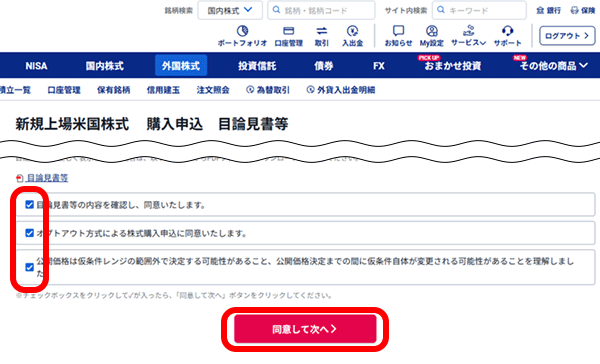The image size is (600, 364).
Task: Uncheck オプトアウト方式 agreement checkbox
Action: 29,233
